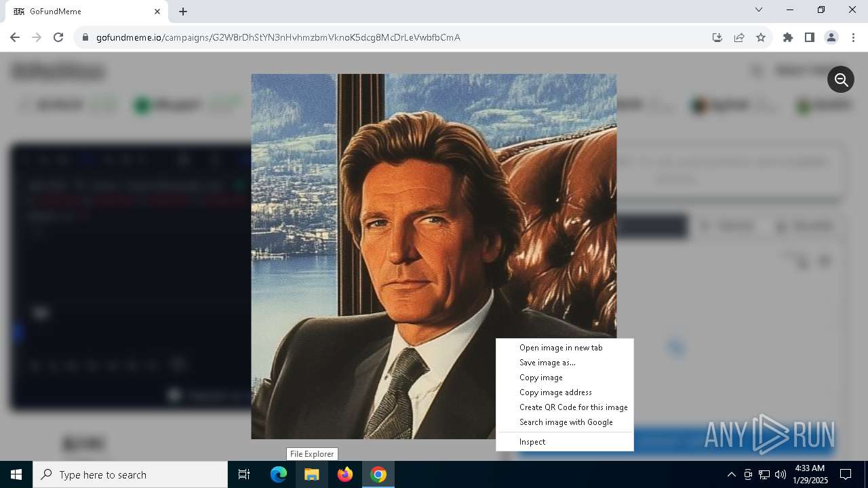Viewport: 868px width, 488px height.
Task: View site information lock icon
Action: 85,37
